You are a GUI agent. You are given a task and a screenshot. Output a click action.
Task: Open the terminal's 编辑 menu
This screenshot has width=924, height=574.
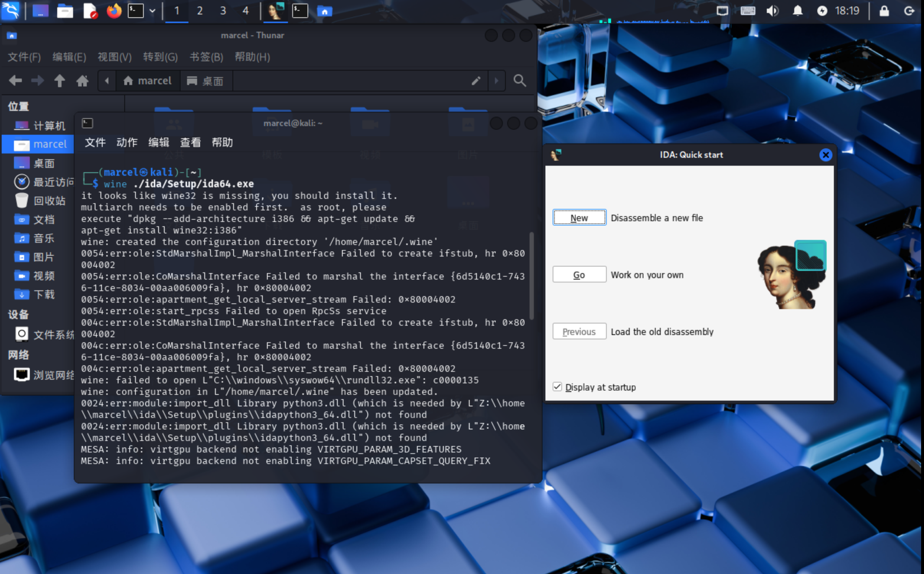pos(158,142)
